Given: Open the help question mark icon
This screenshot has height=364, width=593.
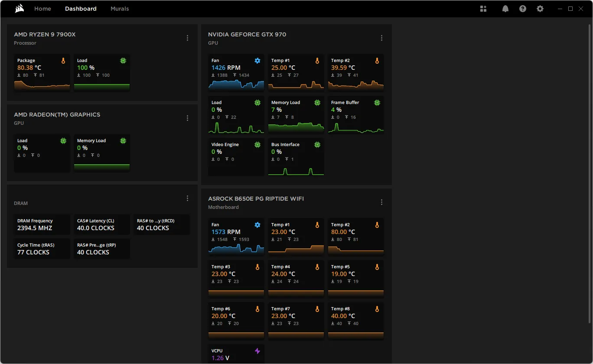Looking at the screenshot, I should tap(523, 9).
